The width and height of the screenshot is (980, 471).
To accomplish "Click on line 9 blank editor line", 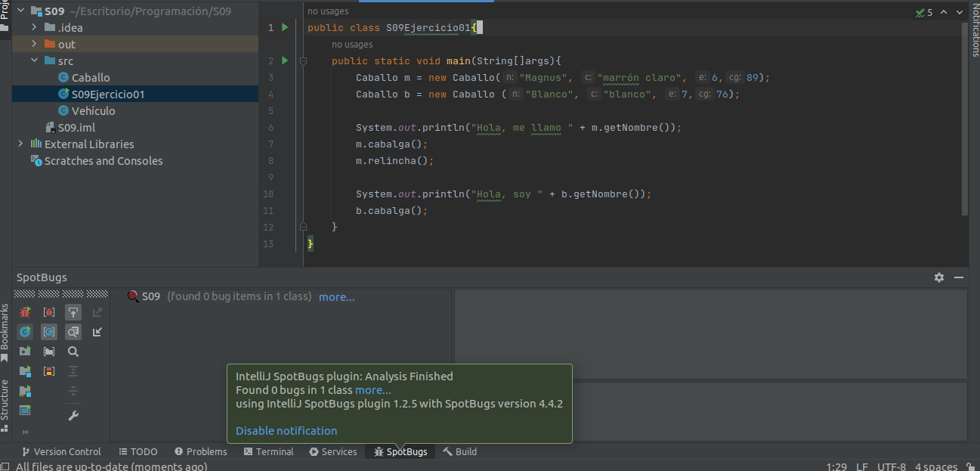I will [x=631, y=178].
